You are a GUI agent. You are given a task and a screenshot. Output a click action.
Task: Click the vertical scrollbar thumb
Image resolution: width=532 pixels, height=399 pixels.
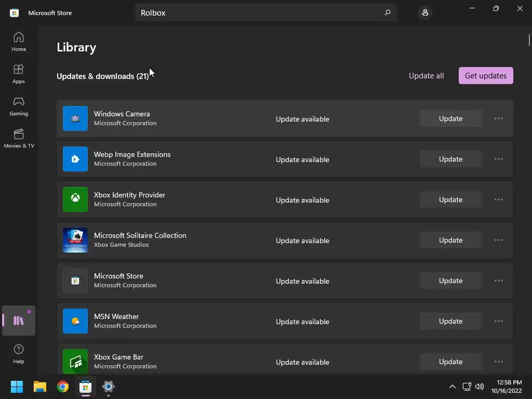pyautogui.click(x=529, y=39)
